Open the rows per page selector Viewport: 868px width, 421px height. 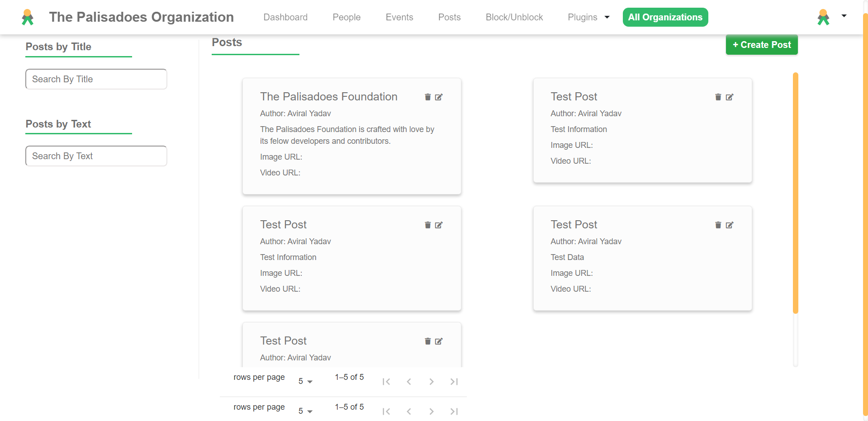[305, 381]
